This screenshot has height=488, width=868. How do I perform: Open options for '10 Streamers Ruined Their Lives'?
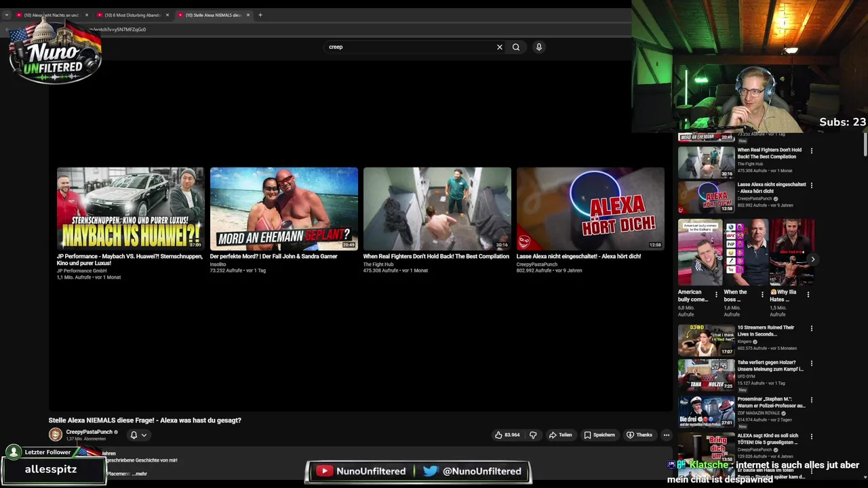coord(812,329)
